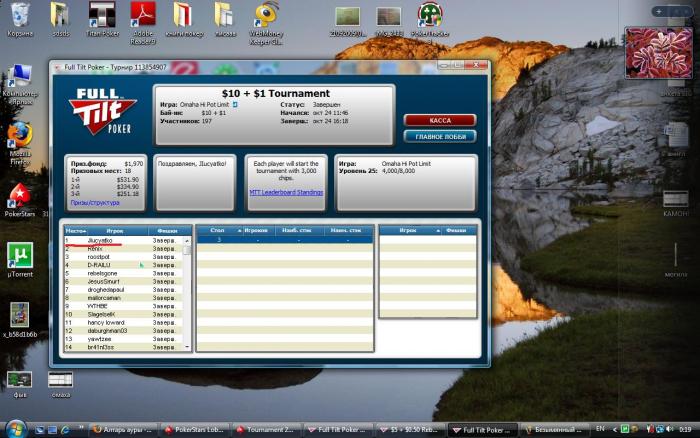Launch Adobe Reader 9 shortcut
This screenshot has height=438, width=700.
143,22
